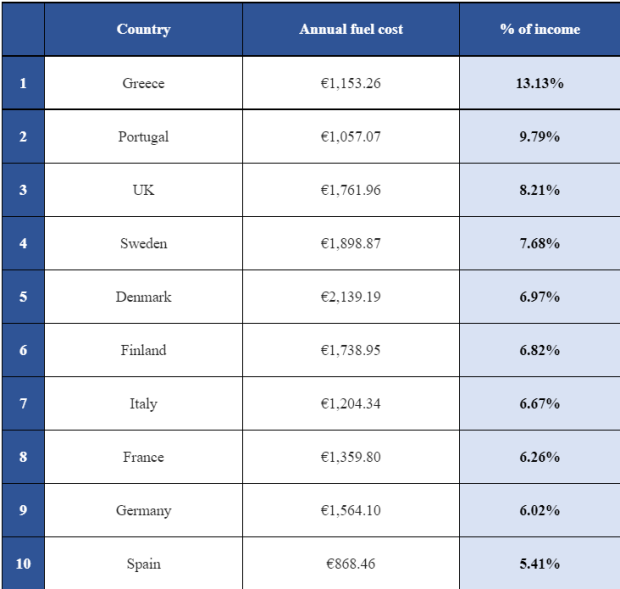The image size is (620, 589).
Task: Click the €1,761.96 fuel cost cell
Action: [x=351, y=190]
